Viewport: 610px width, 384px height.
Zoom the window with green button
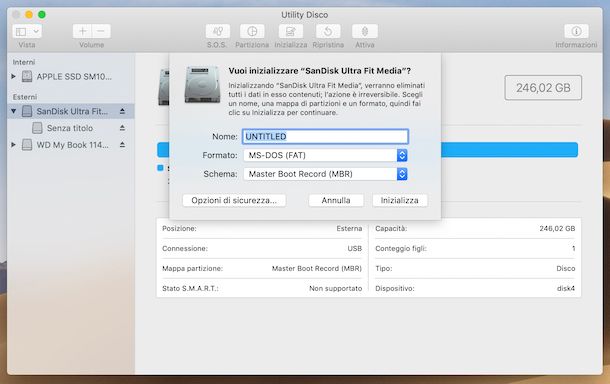point(42,15)
